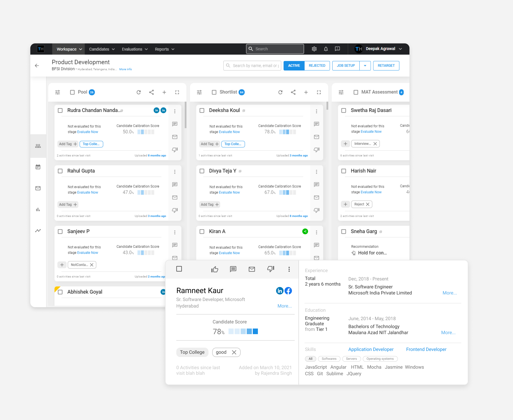The height and width of the screenshot is (420, 513).
Task: Open the Reports menu
Action: (x=164, y=49)
